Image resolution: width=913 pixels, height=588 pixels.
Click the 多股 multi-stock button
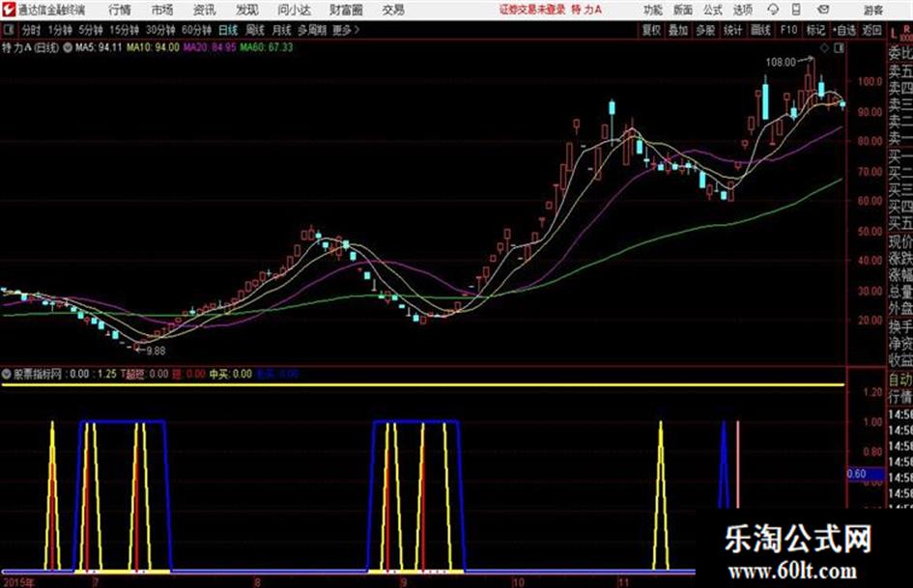pos(705,30)
